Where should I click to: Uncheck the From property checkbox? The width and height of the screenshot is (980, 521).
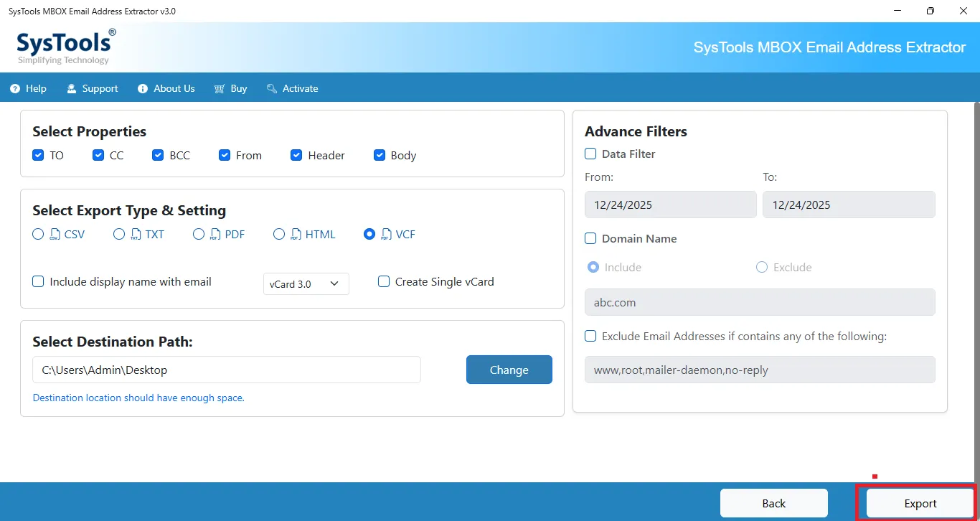tap(225, 155)
